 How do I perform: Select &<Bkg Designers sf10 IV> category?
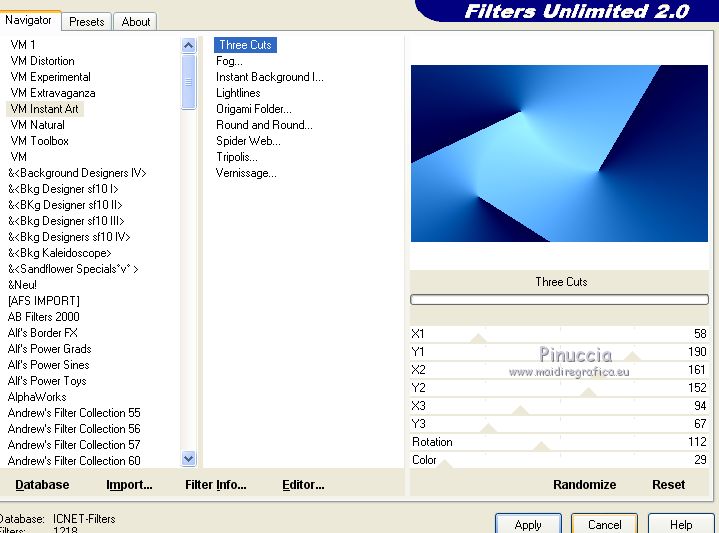pyautogui.click(x=69, y=237)
